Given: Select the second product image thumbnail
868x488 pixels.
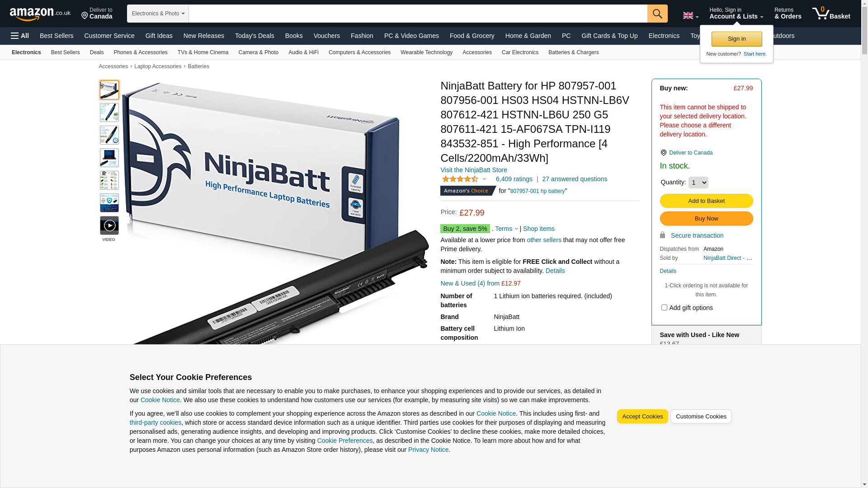Looking at the screenshot, I should (109, 113).
